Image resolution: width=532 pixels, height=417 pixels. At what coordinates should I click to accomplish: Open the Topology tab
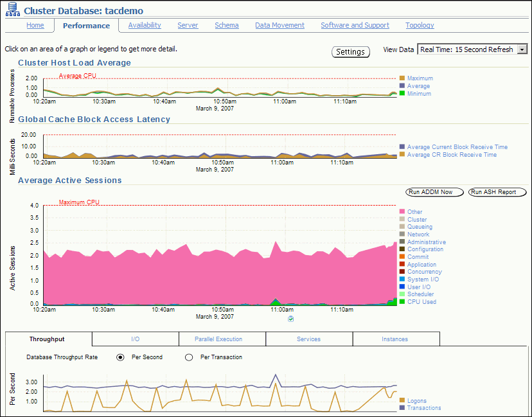click(x=420, y=25)
